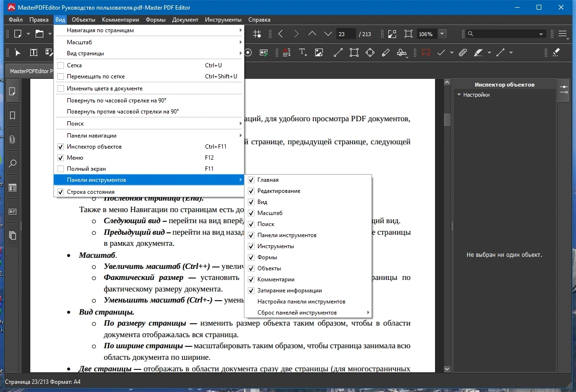Open the zoom percentage dropdown
The height and width of the screenshot is (392, 576).
coord(442,34)
